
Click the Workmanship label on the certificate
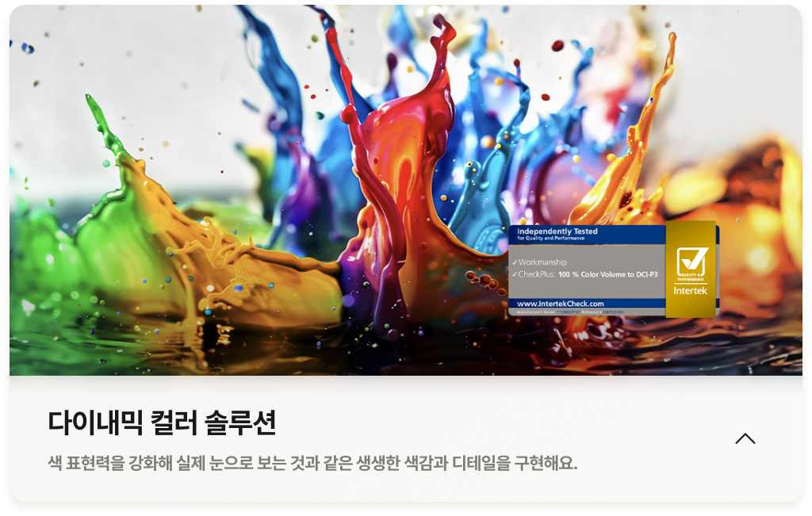click(543, 262)
